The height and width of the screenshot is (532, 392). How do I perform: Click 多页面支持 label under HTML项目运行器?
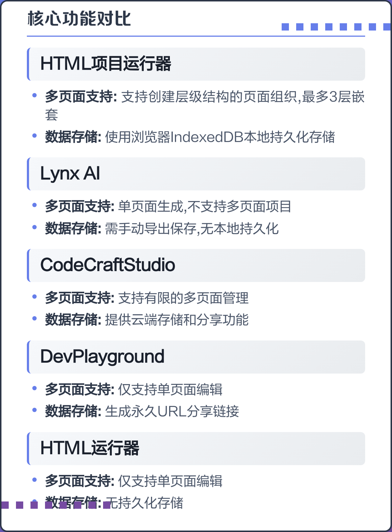point(81,97)
